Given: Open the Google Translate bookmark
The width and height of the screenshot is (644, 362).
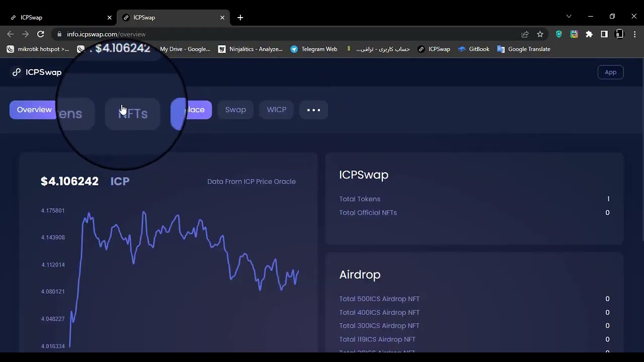Looking at the screenshot, I should (x=524, y=49).
